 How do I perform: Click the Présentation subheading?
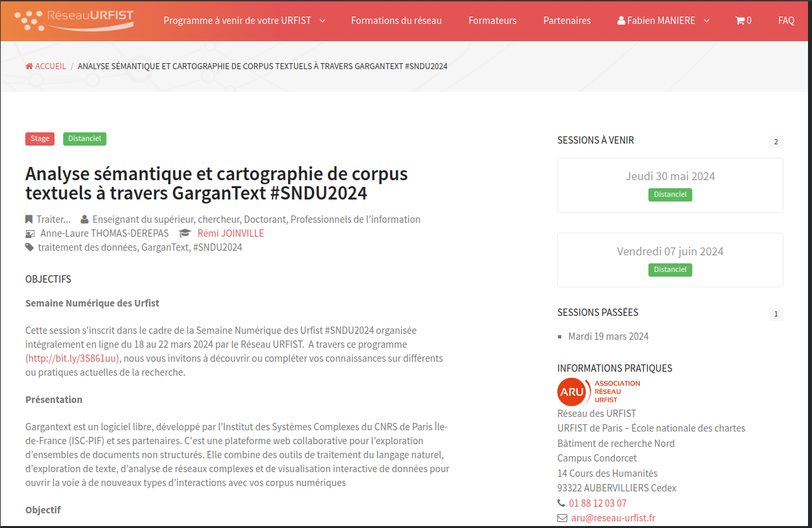[54, 400]
